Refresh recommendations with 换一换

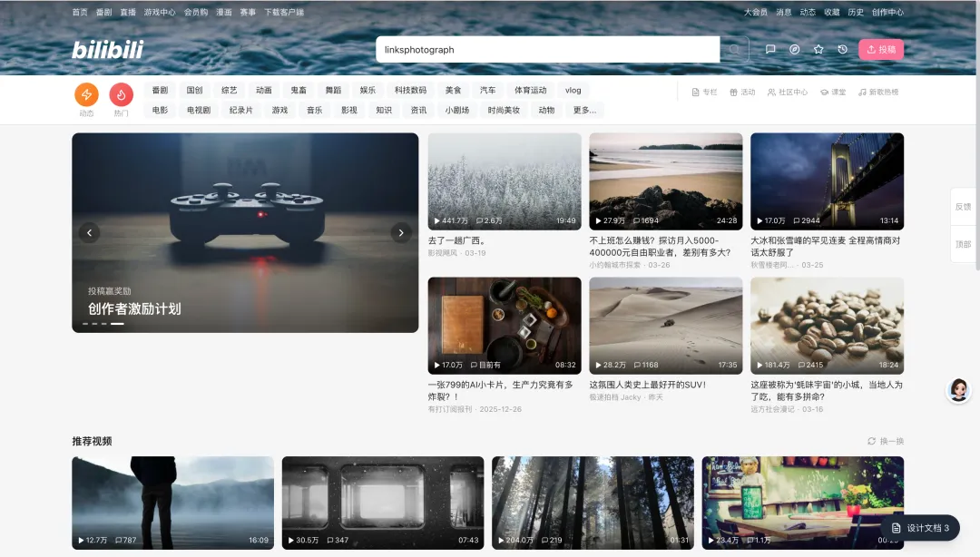[886, 442]
